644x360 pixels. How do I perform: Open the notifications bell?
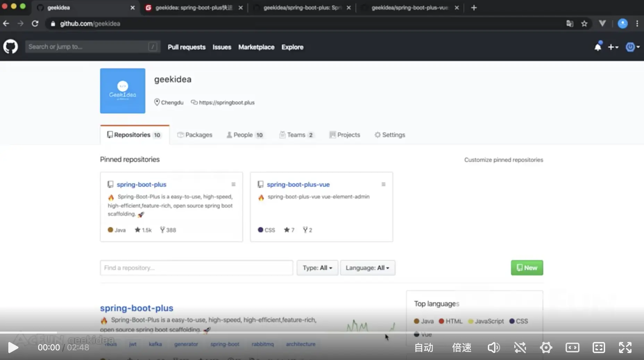[x=598, y=47]
